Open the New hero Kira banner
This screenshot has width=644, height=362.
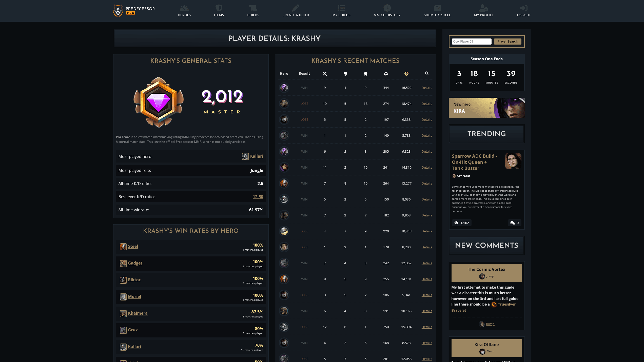point(486,108)
